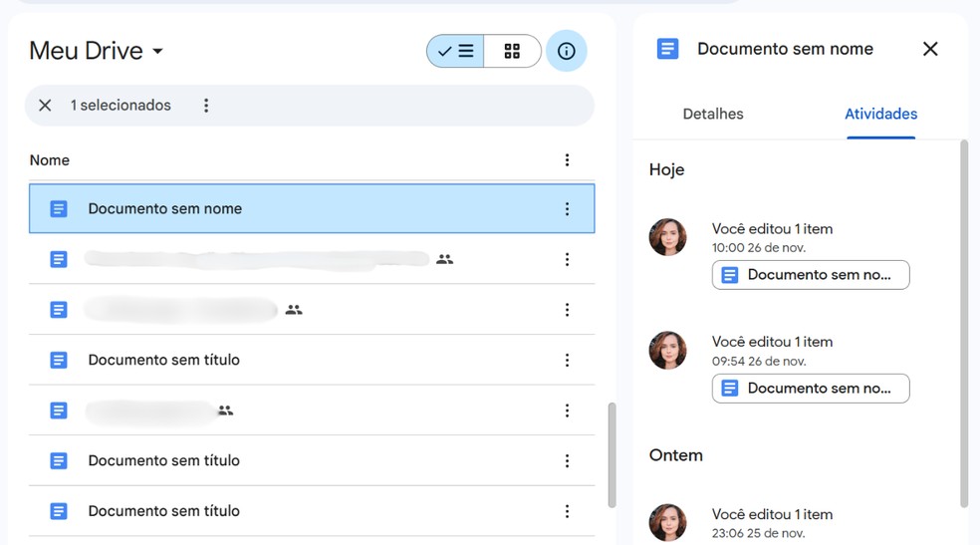Click the Docs icon in panel header
This screenshot has width=980, height=545.
coord(667,49)
